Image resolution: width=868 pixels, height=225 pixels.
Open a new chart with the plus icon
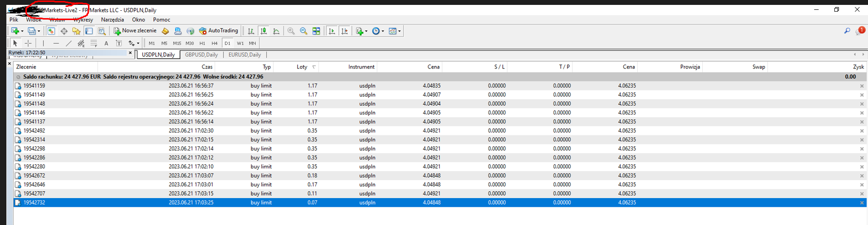[15, 31]
